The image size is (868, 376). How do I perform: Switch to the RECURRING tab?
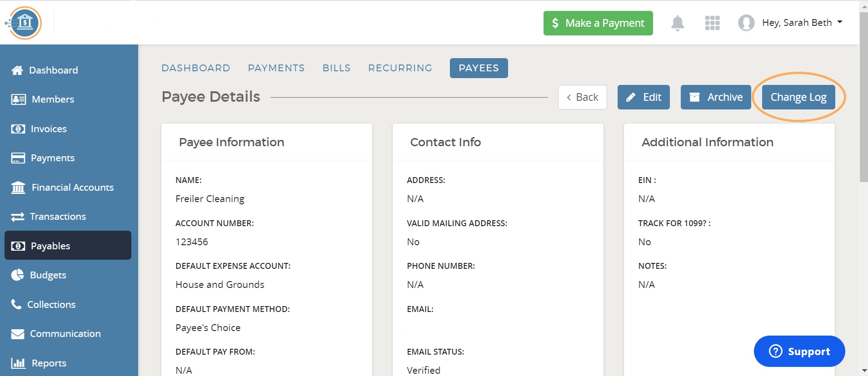(400, 68)
